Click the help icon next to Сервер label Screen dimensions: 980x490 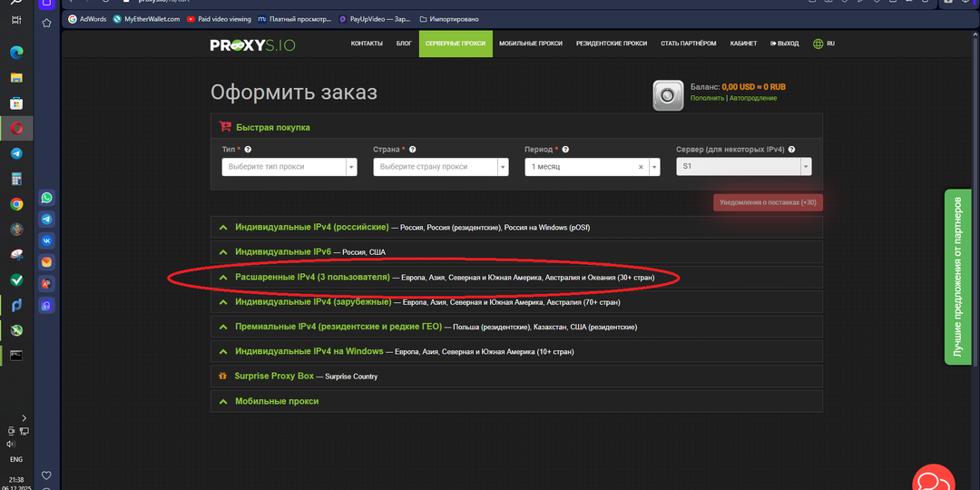[792, 150]
